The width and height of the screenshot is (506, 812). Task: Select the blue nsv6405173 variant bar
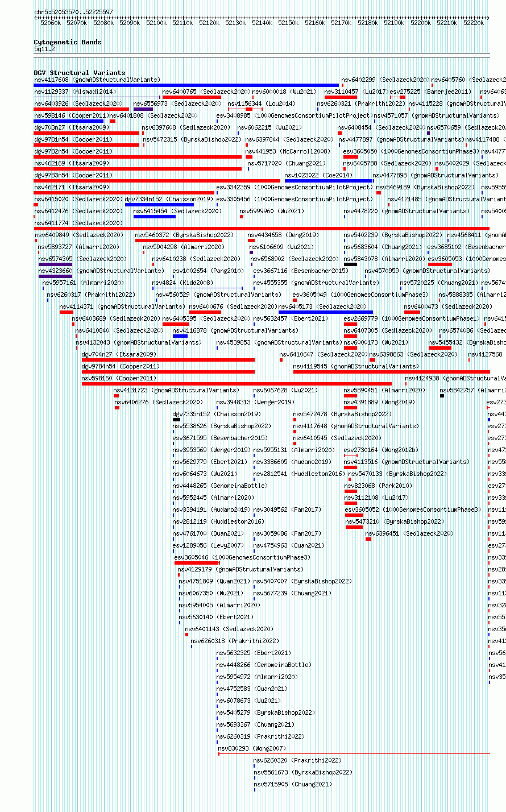coord(326,312)
